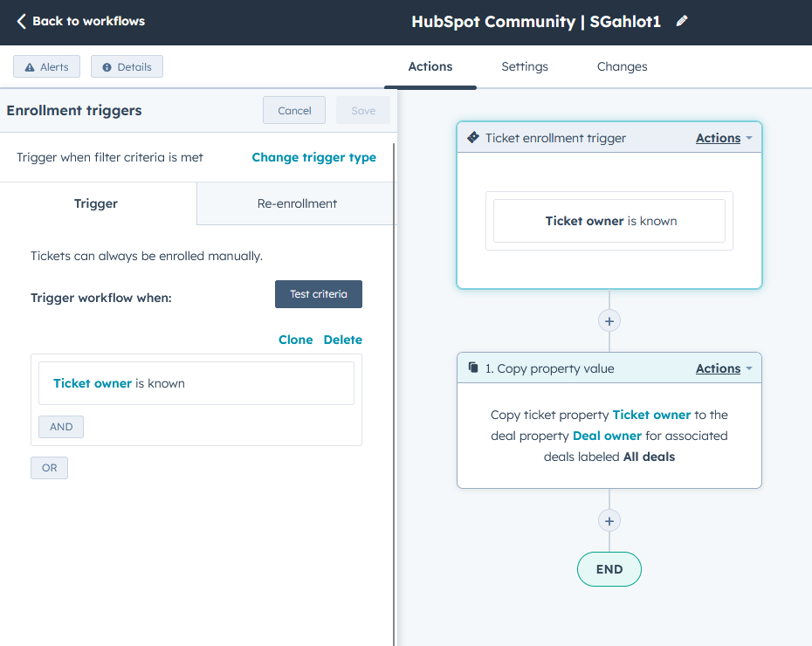Open the Details info panel

(x=127, y=66)
